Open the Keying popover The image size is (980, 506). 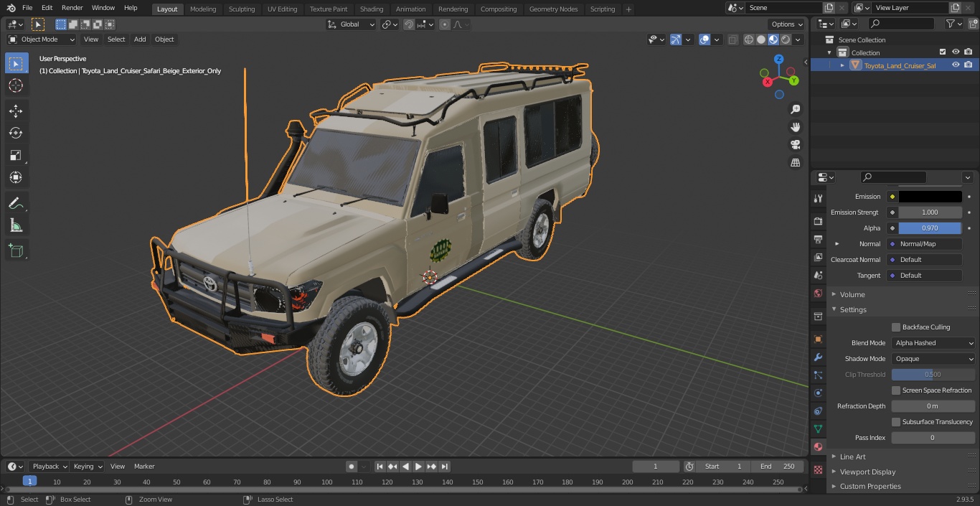[87, 467]
